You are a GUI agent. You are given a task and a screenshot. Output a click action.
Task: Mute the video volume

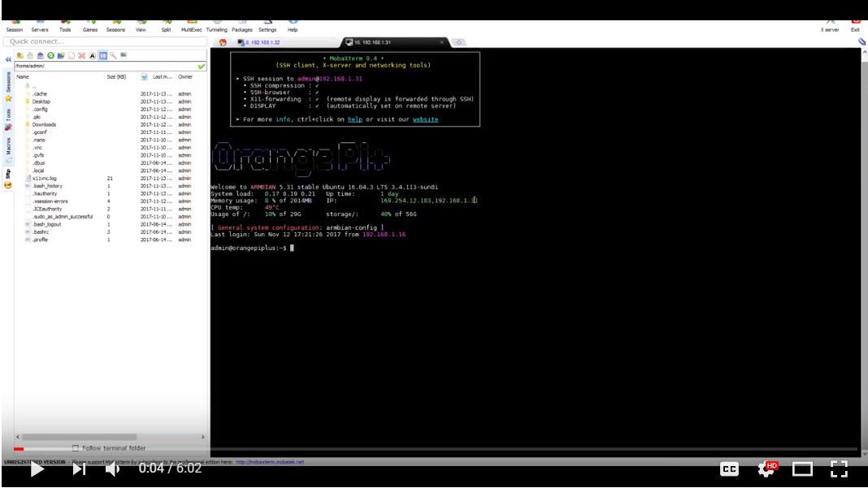click(112, 469)
